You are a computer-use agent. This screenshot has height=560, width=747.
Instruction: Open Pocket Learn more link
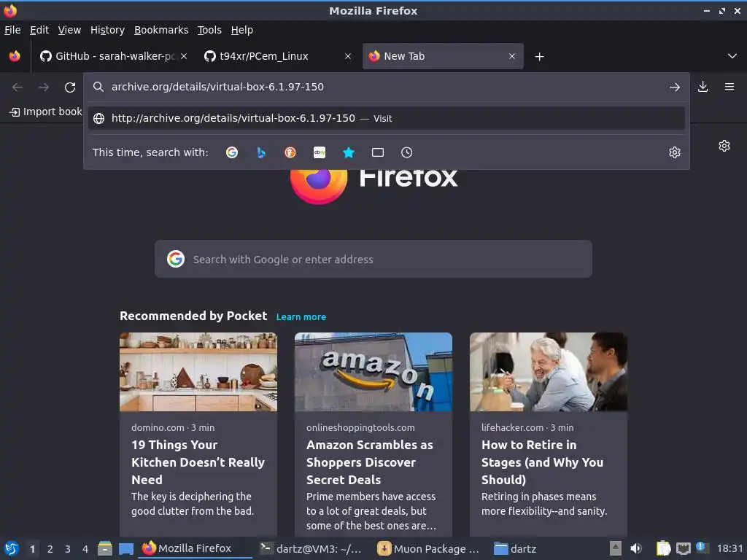[301, 316]
